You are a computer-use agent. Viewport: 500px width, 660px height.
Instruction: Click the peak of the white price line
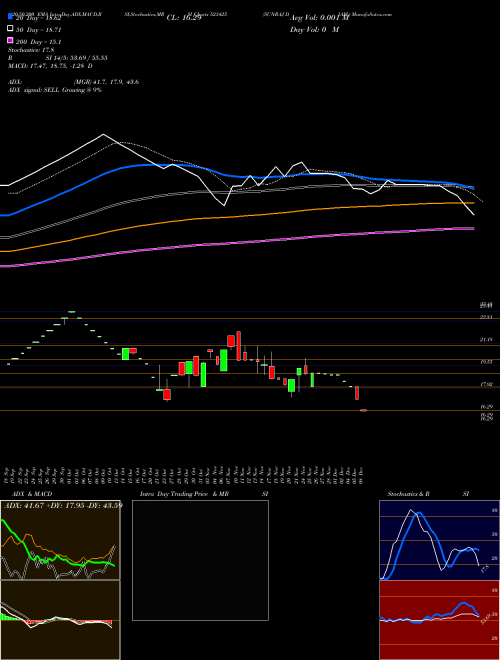(104, 135)
